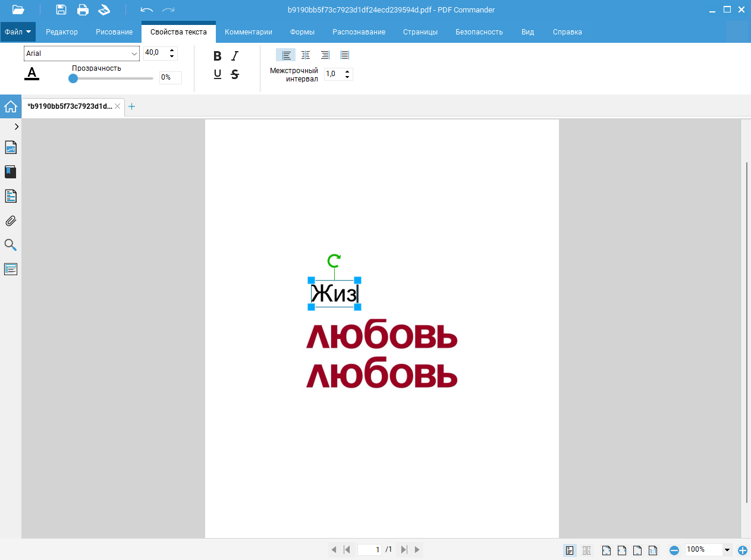Open the Страницы ribbon tab
This screenshot has height=560, width=751.
[420, 32]
